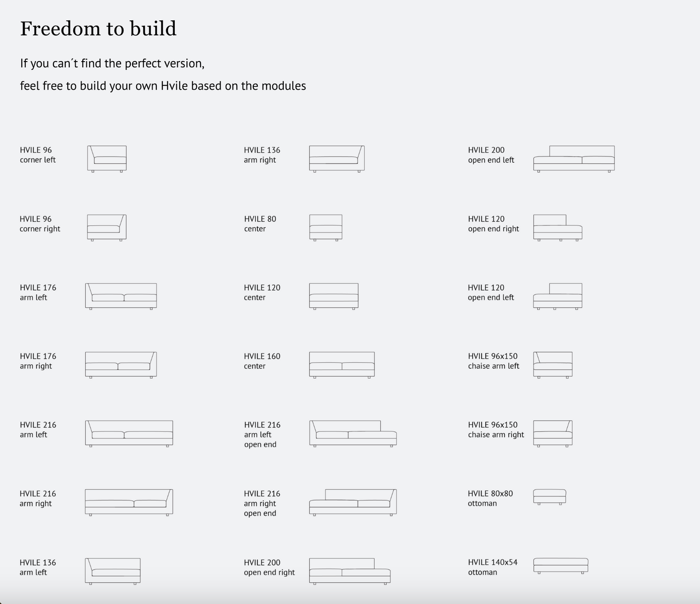Click the HVILE 96 corner left sofa diagram

coord(107,158)
